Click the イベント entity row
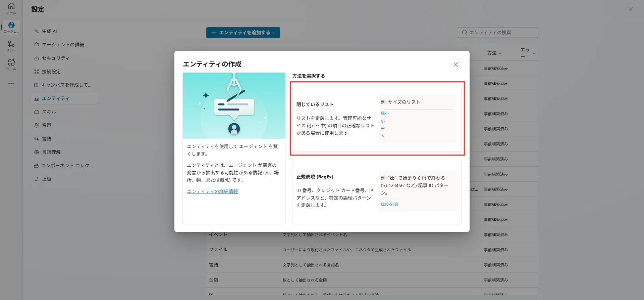Image resolution: width=644 pixels, height=300 pixels. click(372, 234)
